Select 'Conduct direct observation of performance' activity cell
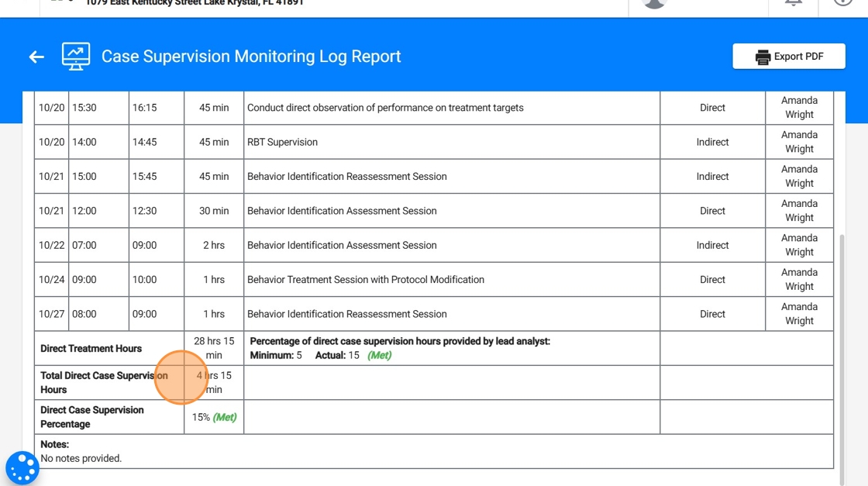This screenshot has width=868, height=486. click(452, 108)
